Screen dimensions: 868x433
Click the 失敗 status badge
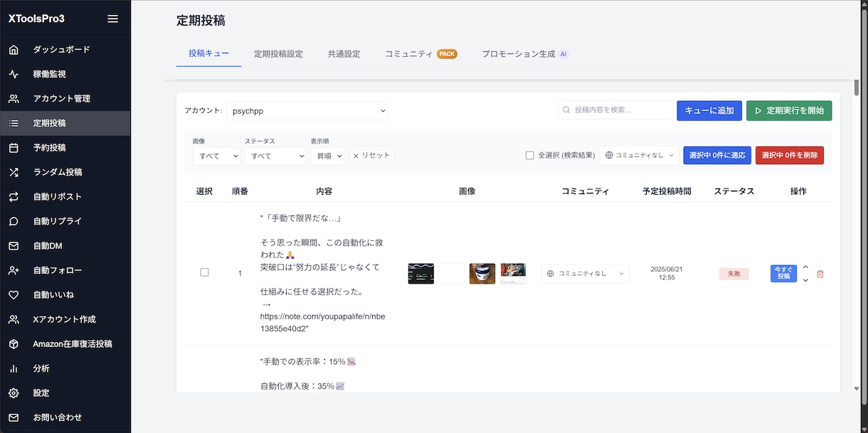(x=734, y=274)
